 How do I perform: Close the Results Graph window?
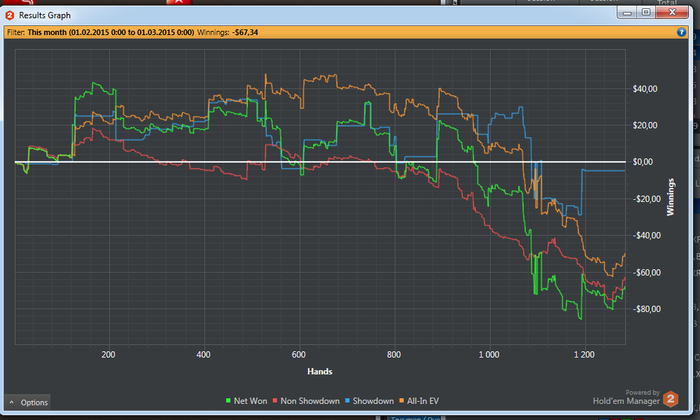(672, 12)
